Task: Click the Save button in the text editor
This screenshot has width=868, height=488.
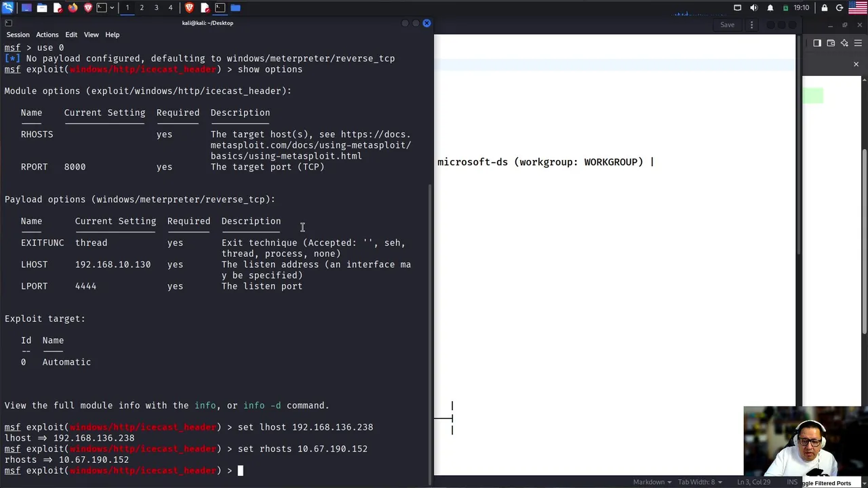Action: pos(727,25)
